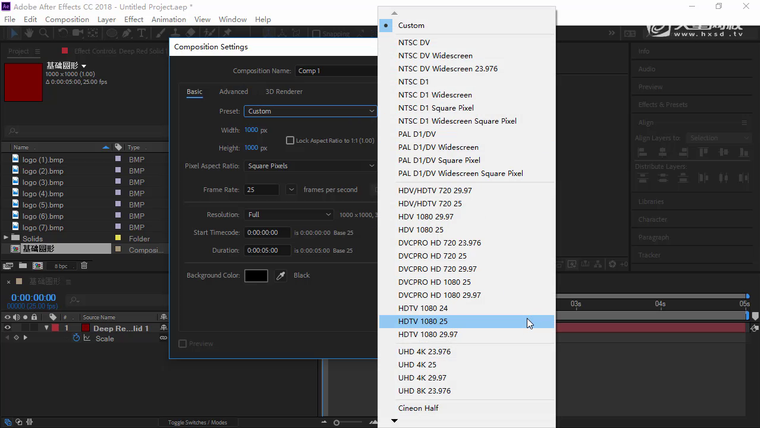The height and width of the screenshot is (428, 760).
Task: Delete selected item with trash icon
Action: 84,266
